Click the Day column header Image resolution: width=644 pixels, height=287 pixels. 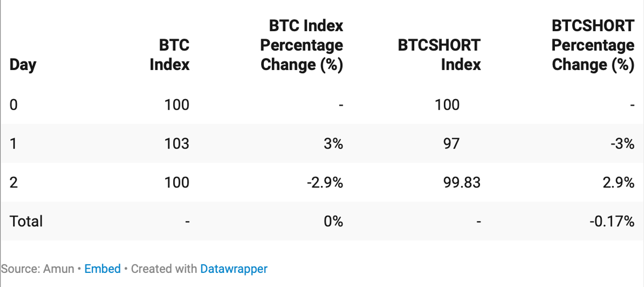point(23,65)
